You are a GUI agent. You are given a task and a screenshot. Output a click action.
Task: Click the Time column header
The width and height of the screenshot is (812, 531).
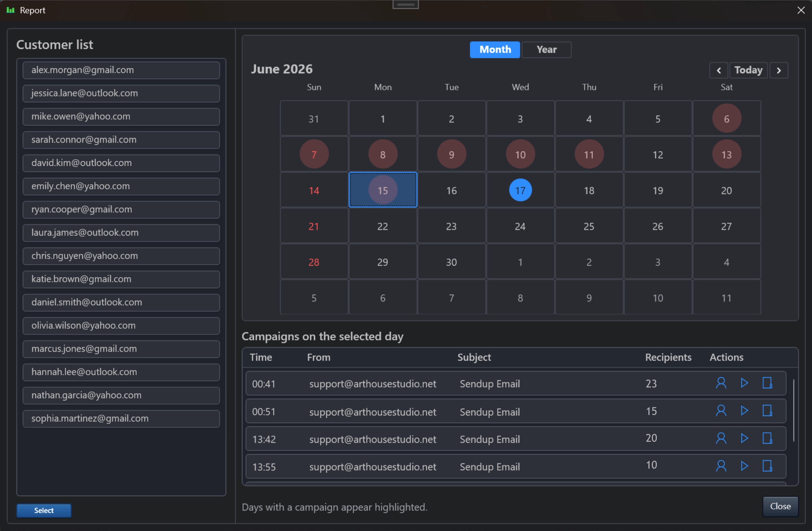261,357
